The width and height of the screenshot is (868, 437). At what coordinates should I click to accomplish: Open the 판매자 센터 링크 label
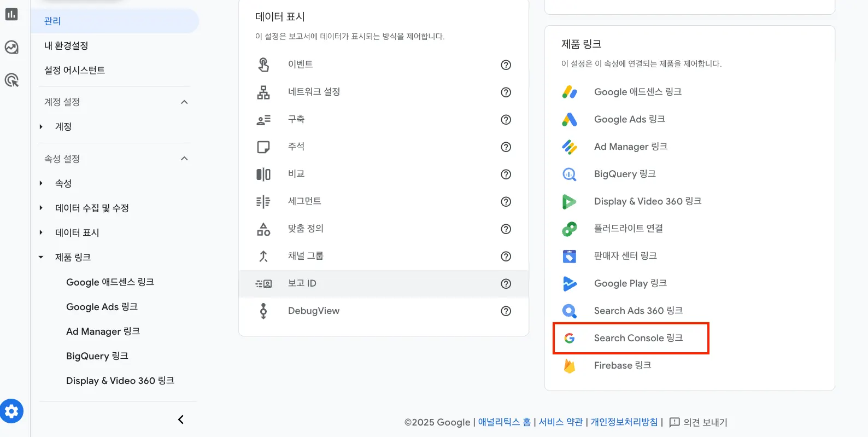click(x=625, y=256)
